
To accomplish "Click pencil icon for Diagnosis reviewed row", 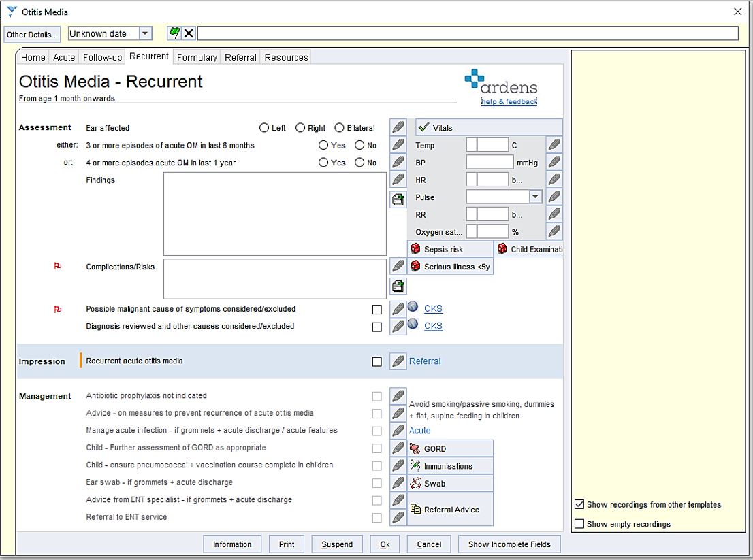I will 398,327.
